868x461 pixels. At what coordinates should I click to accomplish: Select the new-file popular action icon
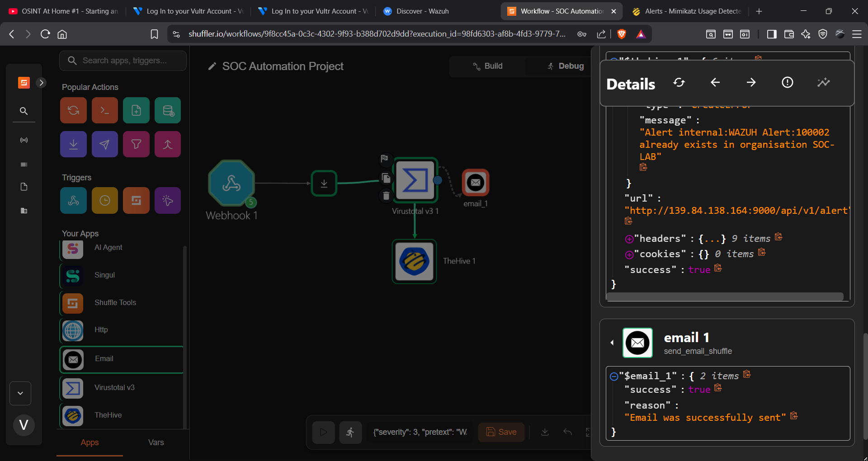(136, 110)
